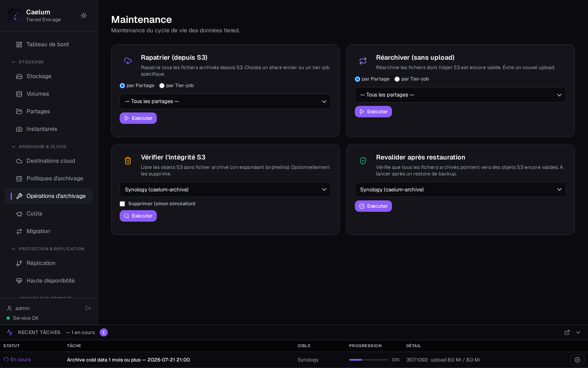The height and width of the screenshot is (368, 588).
Task: Open the Tous les partages dropdown in Rapatrier
Action: point(225,101)
